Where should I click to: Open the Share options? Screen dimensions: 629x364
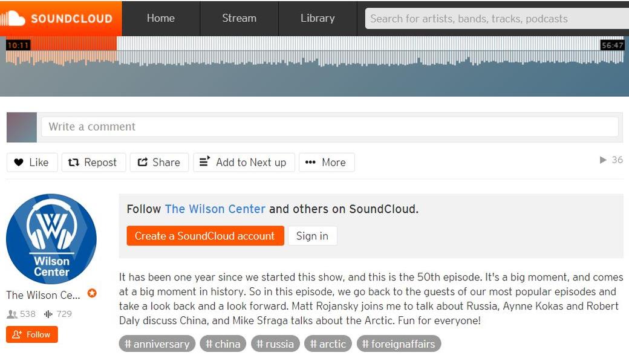pyautogui.click(x=159, y=162)
